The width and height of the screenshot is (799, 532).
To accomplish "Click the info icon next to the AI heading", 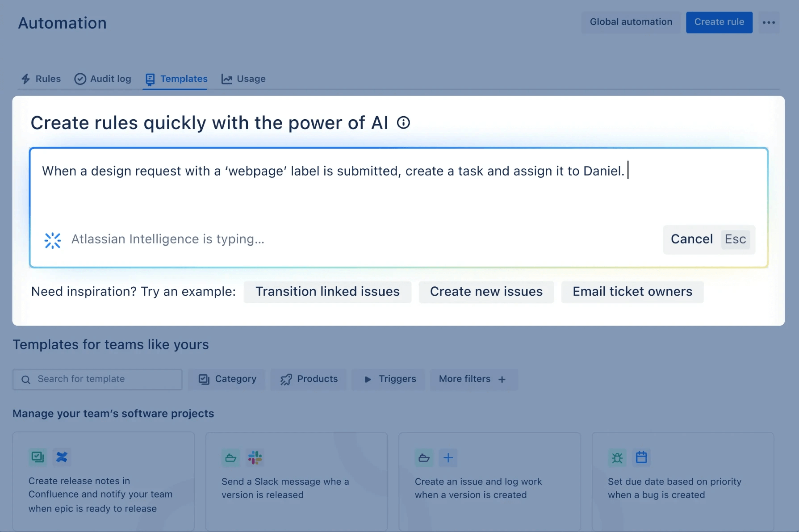I will [403, 122].
